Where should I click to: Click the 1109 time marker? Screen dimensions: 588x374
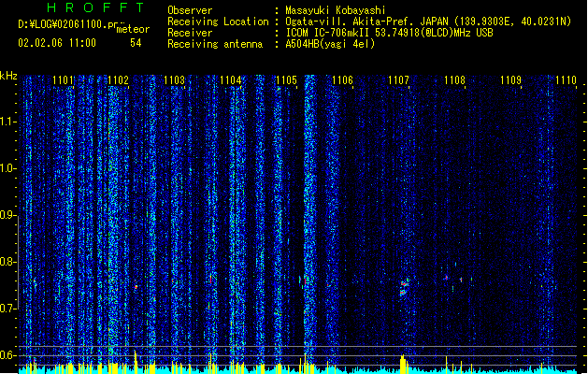[x=510, y=80]
